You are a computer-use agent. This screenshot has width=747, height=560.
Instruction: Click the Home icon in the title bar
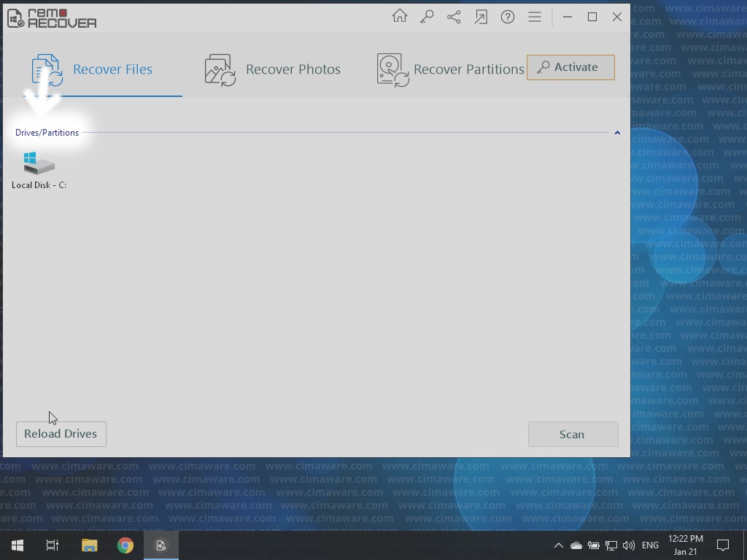tap(400, 17)
